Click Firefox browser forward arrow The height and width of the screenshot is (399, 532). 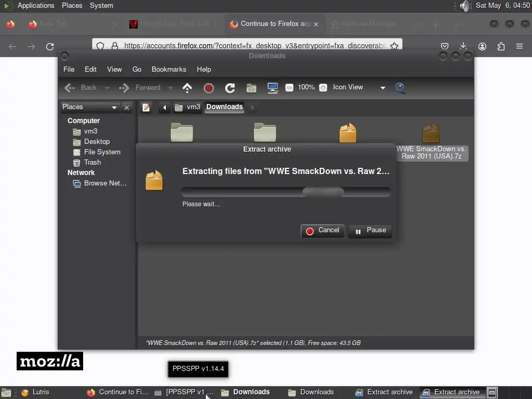pos(31,46)
